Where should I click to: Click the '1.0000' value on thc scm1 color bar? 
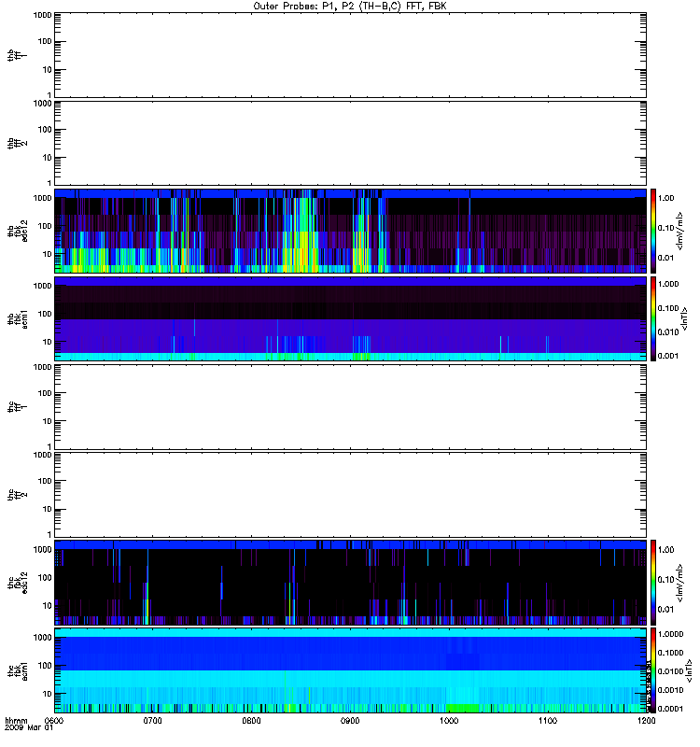(670, 634)
